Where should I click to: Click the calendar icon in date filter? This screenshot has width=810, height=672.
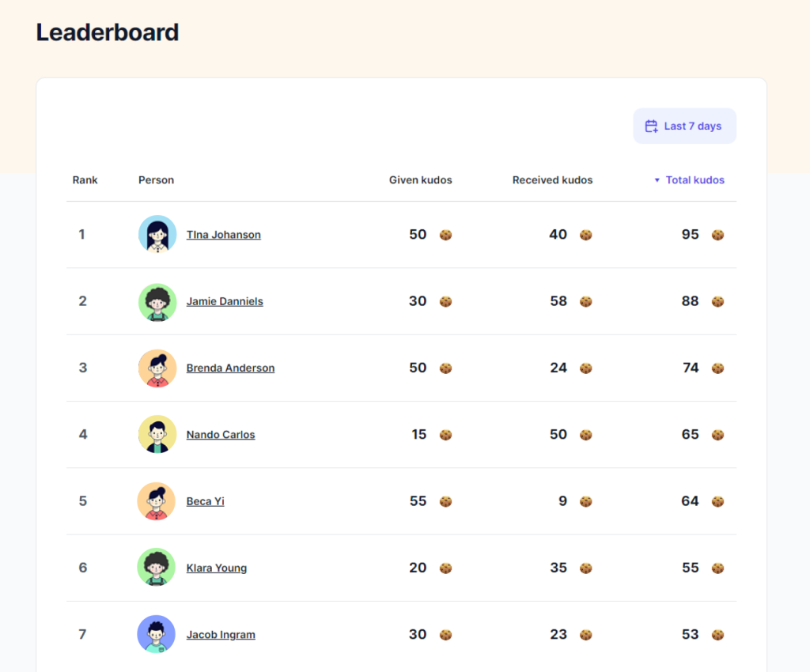pyautogui.click(x=651, y=126)
